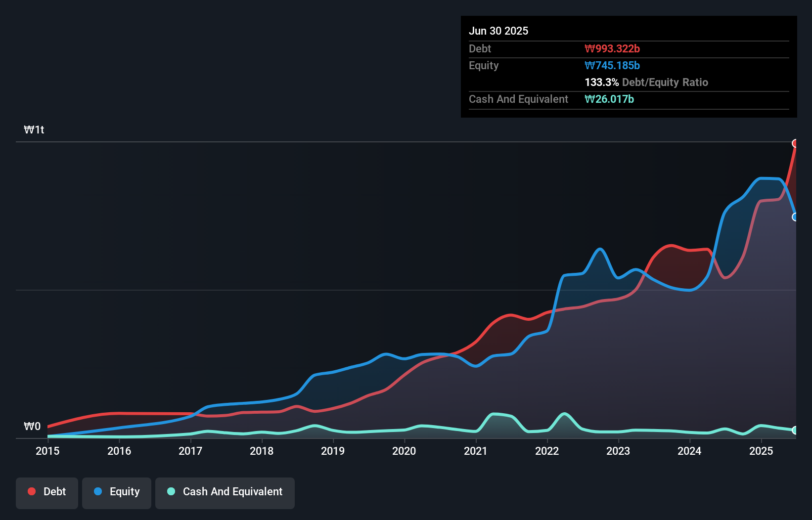The image size is (812, 520).
Task: Click the teal Cash endpoint marker
Action: pos(795,430)
